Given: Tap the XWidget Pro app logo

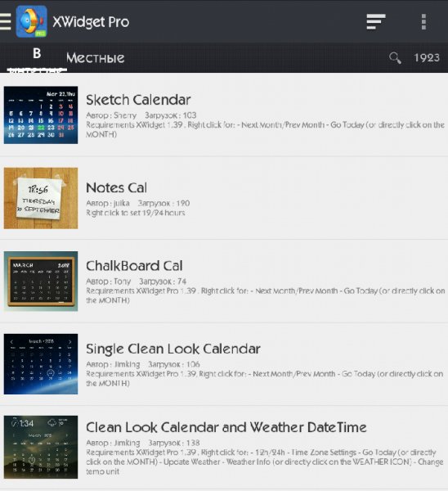Looking at the screenshot, I should point(32,21).
